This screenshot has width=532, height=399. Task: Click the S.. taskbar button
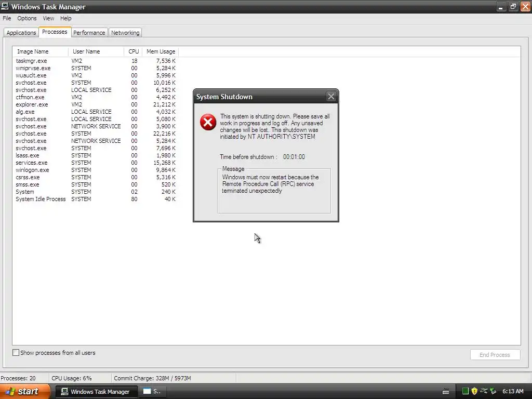coord(152,392)
